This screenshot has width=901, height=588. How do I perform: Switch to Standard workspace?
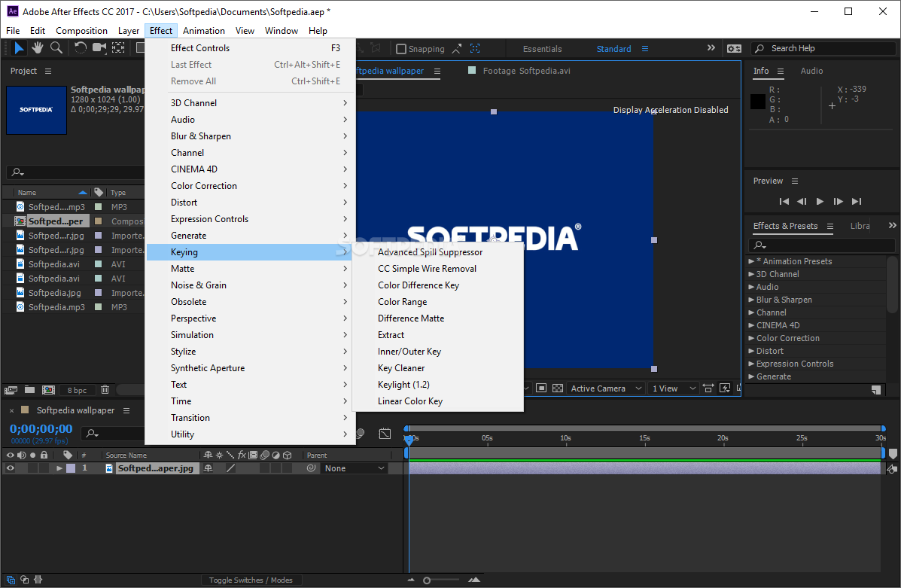pyautogui.click(x=613, y=49)
